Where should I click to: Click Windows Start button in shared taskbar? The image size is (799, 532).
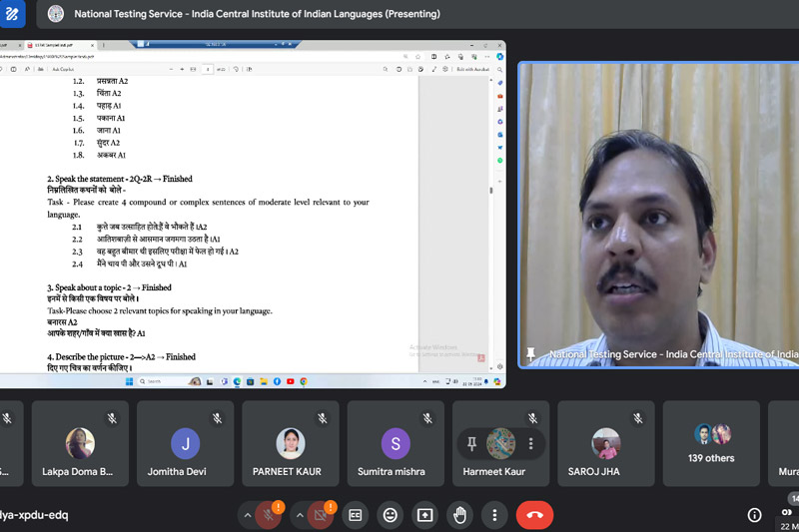coord(130,381)
